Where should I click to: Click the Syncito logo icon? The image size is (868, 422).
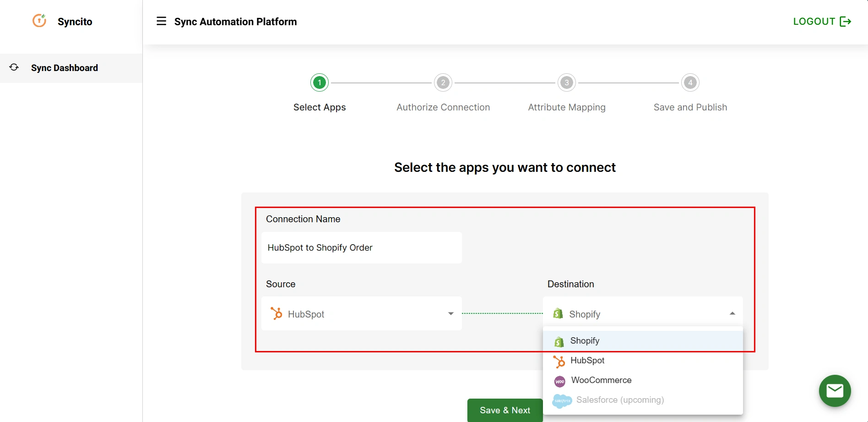(x=39, y=21)
